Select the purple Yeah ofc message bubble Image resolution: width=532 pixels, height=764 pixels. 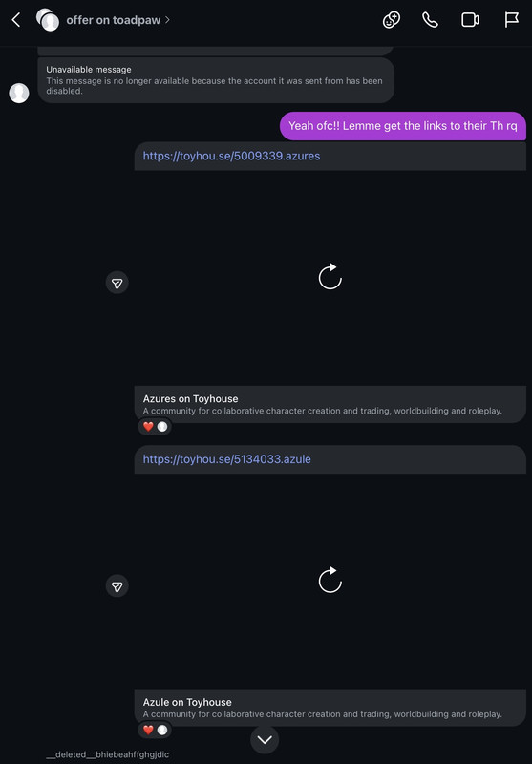[x=403, y=126]
